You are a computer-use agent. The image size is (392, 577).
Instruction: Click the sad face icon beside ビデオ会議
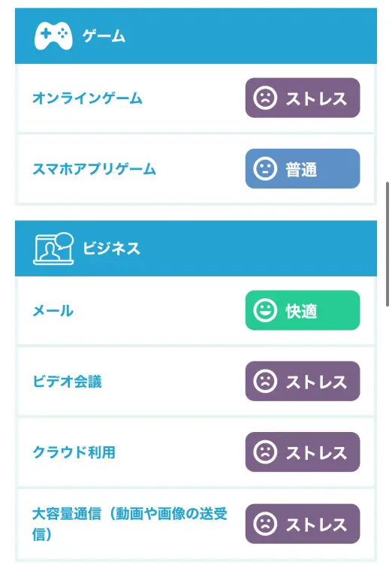tap(265, 381)
